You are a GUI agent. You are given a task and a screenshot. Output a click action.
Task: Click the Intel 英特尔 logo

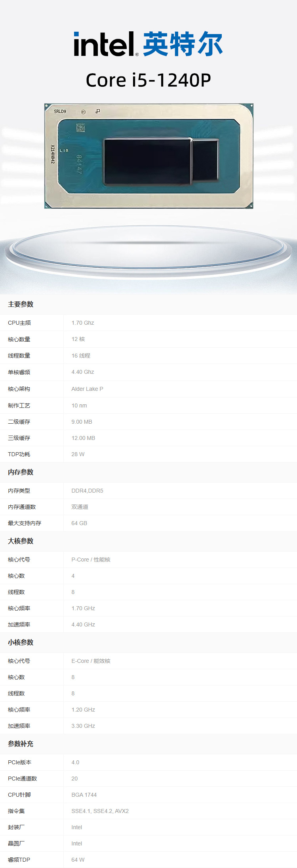click(148, 44)
